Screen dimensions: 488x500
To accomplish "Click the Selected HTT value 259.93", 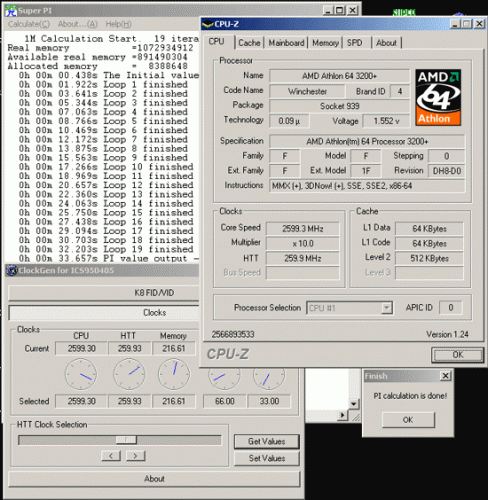I will (130, 401).
